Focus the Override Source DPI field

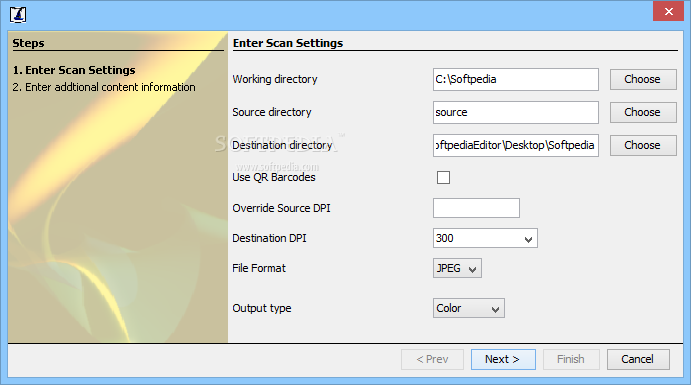[x=476, y=208]
